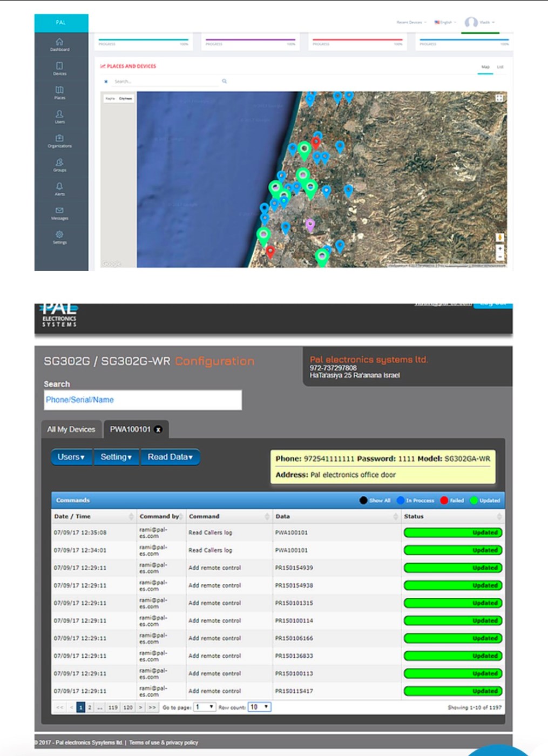The width and height of the screenshot is (548, 756).
Task: Click the purple progress bar card
Action: [251, 42]
